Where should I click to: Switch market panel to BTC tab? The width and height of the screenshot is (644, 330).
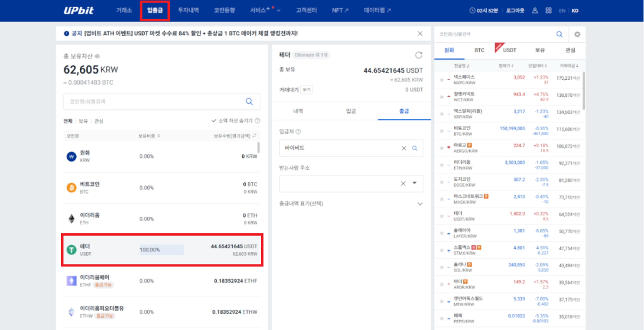(479, 50)
